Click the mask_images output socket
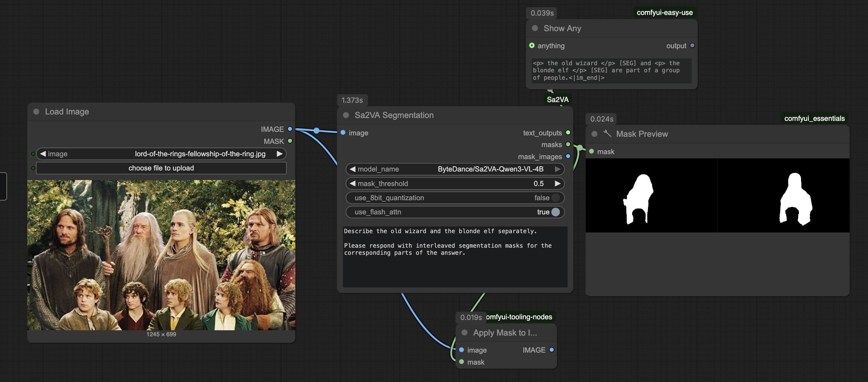868x382 pixels. click(x=568, y=156)
